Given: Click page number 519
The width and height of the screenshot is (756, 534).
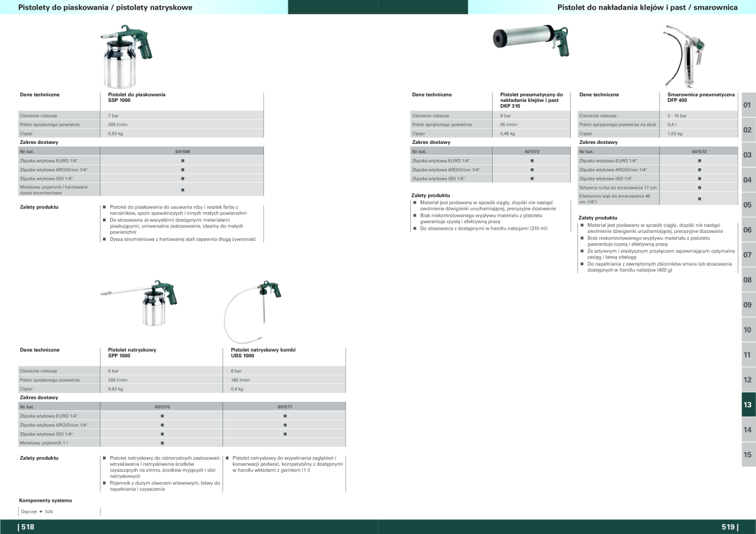Looking at the screenshot, I should point(730,527).
